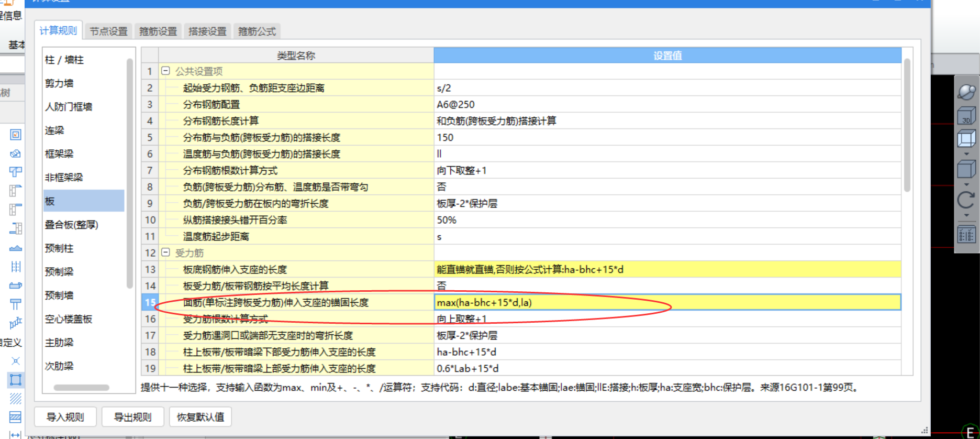Select the T-shaped blue sidebar icon
This screenshot has width=980, height=439.
tap(16, 172)
